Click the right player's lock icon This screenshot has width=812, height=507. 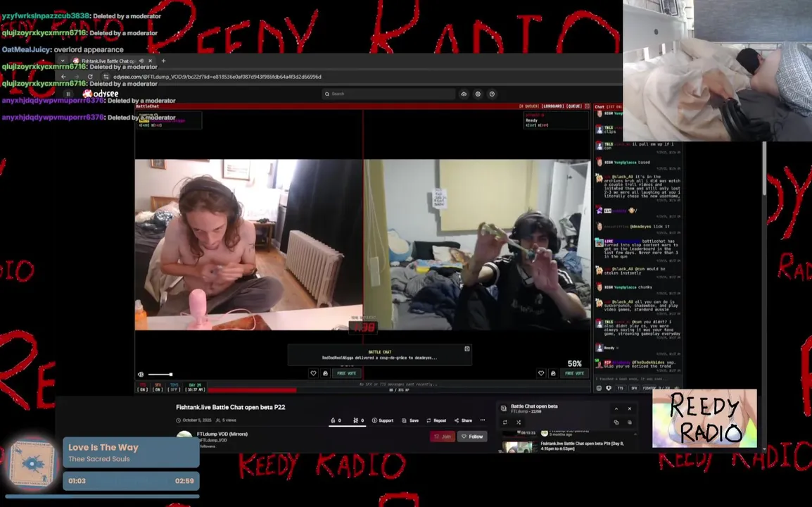[x=553, y=373]
